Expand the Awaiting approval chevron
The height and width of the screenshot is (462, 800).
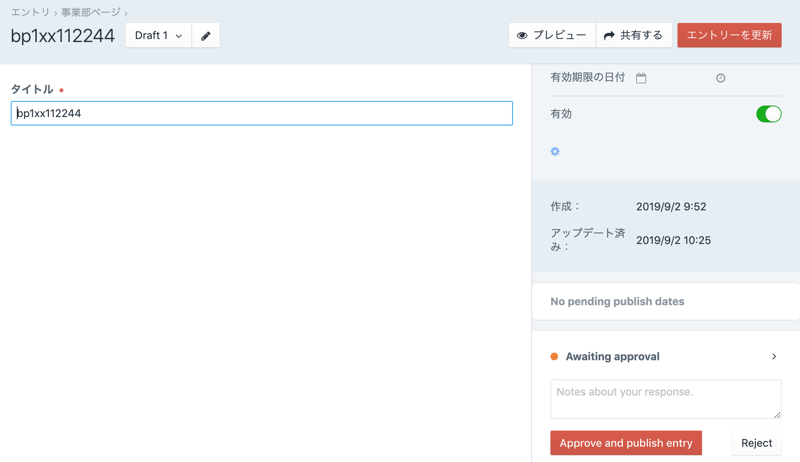tap(774, 357)
